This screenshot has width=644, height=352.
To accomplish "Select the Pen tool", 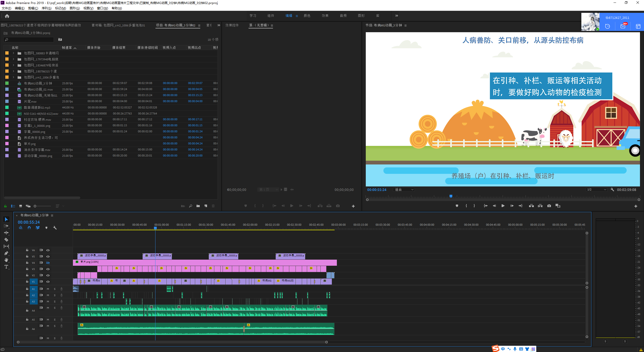I will tap(6, 253).
